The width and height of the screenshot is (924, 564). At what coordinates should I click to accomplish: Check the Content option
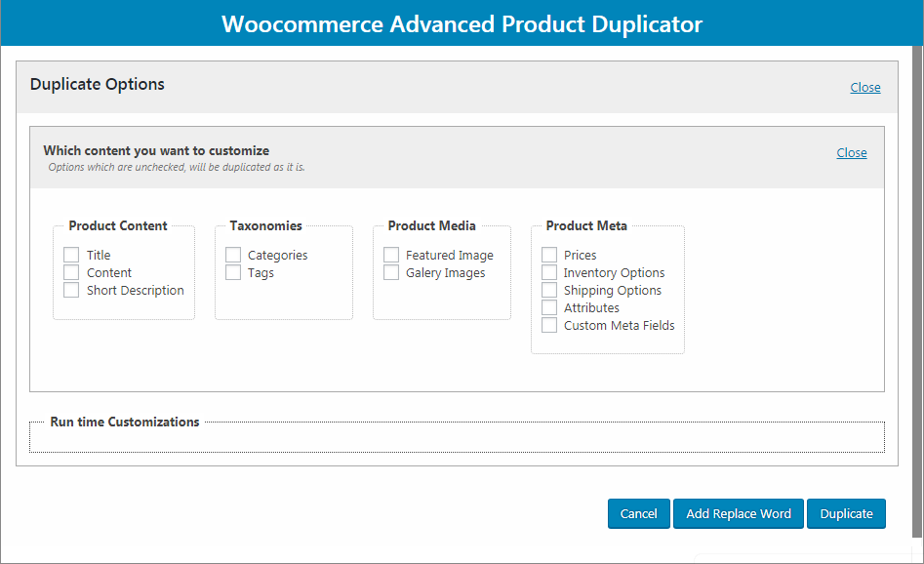[71, 272]
